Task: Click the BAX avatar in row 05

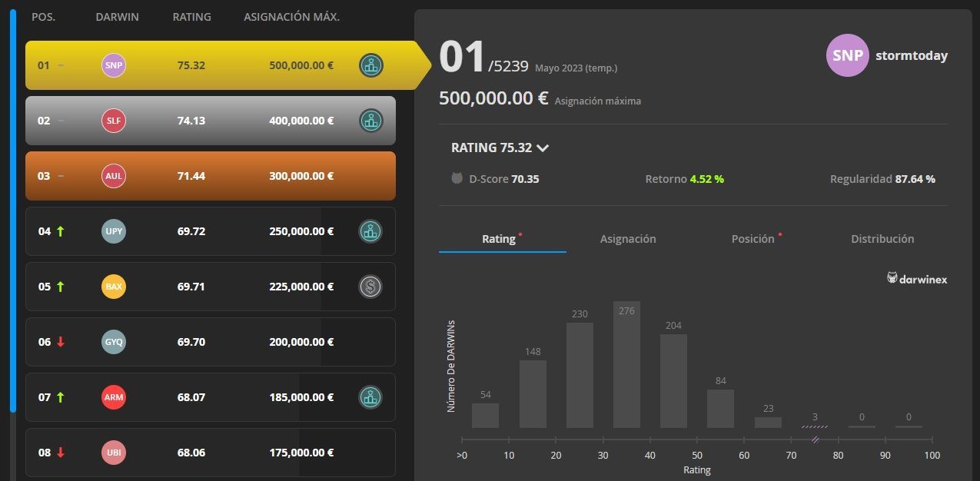Action: coord(113,287)
